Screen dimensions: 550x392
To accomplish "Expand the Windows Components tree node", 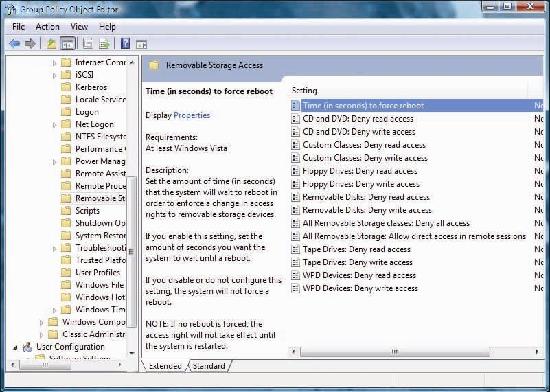I will [41, 322].
